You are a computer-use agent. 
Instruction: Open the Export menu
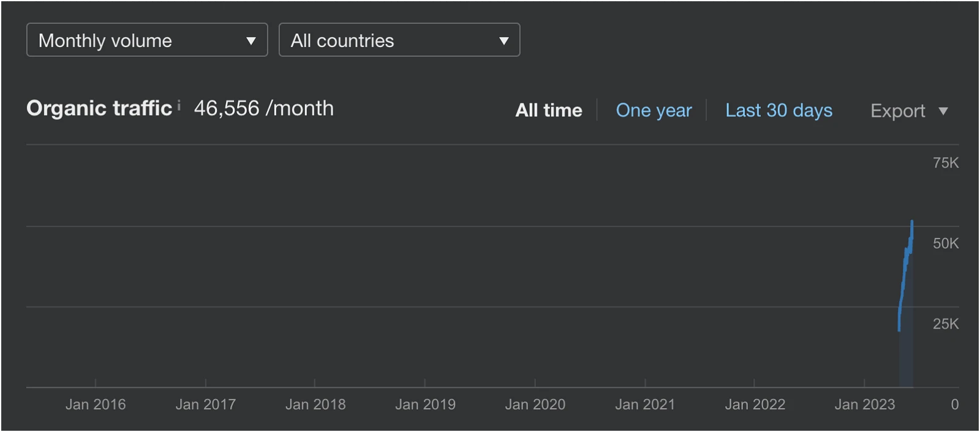click(909, 111)
